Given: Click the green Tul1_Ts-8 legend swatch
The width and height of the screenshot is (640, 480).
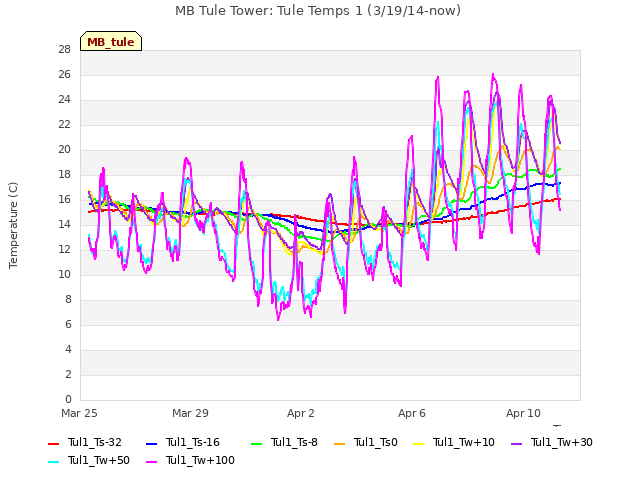Looking at the screenshot, I should click(256, 444).
